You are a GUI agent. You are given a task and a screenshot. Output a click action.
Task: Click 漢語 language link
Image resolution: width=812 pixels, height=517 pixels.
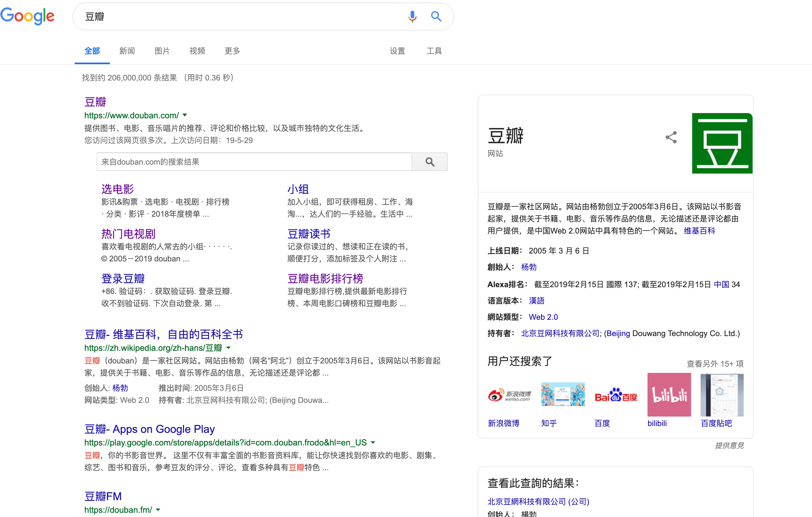pyautogui.click(x=537, y=301)
